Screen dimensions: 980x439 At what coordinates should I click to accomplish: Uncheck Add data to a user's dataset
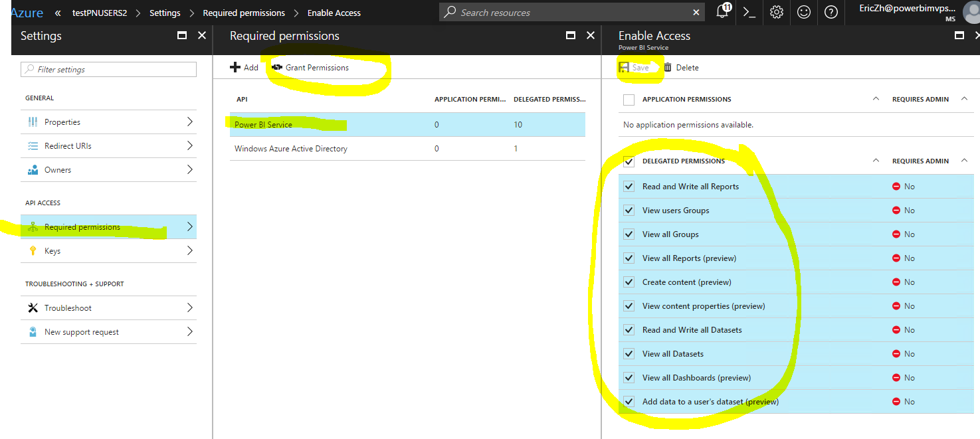click(x=629, y=401)
